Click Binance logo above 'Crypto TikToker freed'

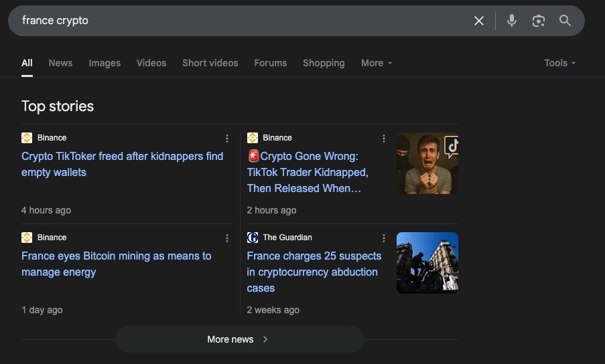[27, 138]
